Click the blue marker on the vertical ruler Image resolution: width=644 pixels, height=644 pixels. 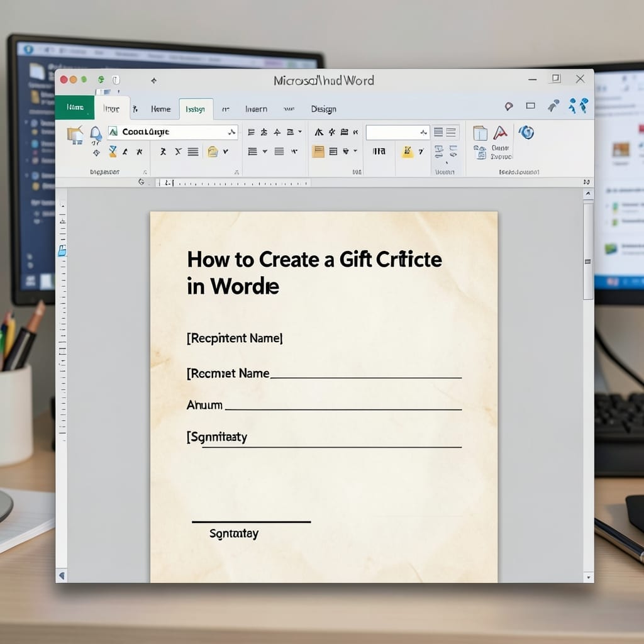[62, 250]
